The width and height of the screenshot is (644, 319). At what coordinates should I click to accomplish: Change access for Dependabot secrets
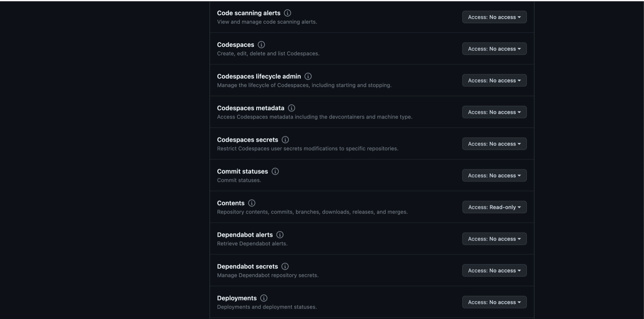point(494,270)
